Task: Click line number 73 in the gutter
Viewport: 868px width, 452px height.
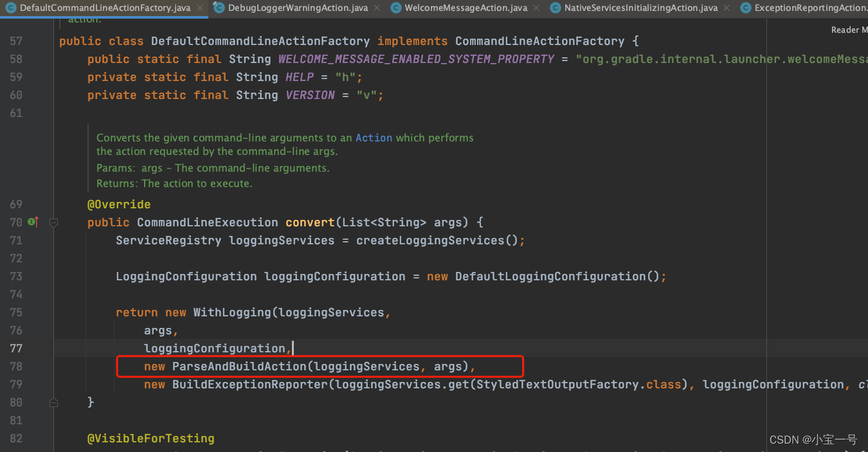Action: coord(15,276)
